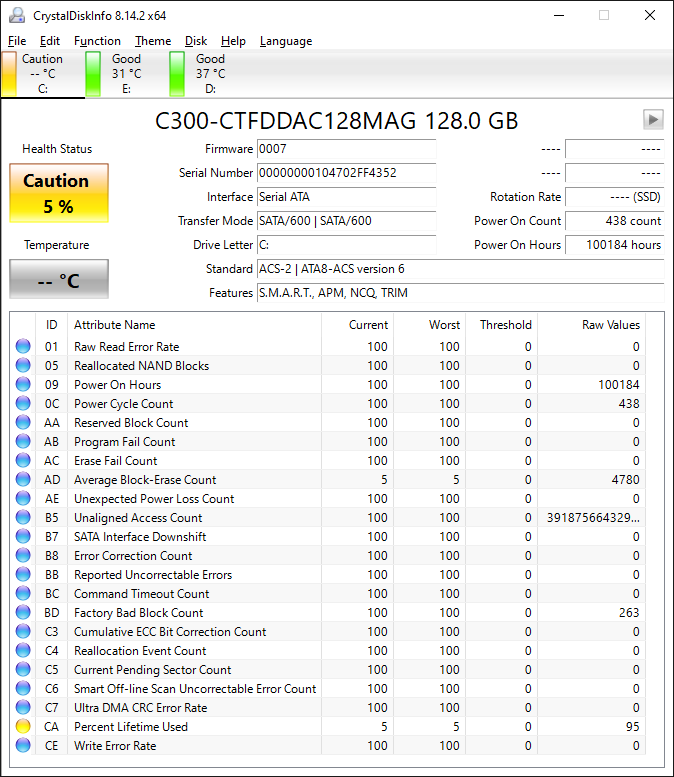Click the raw value 263 for Factory Bad Block
Screen dimensions: 674x777
(629, 613)
